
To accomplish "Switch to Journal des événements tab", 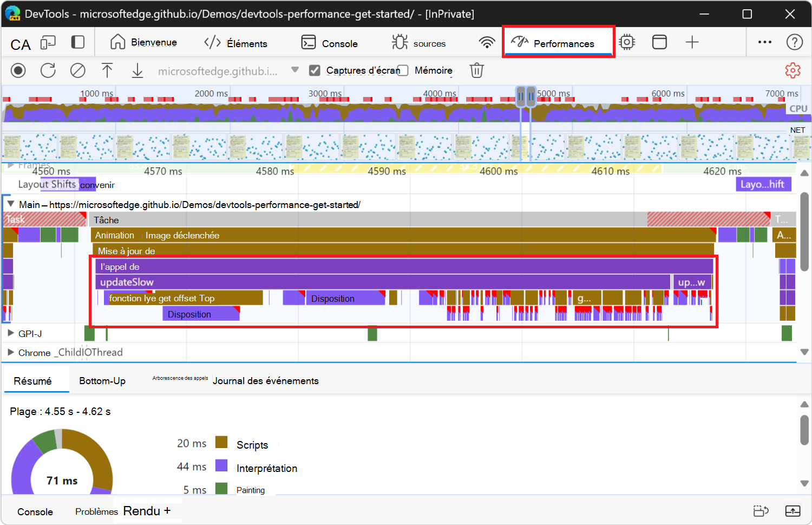I will pyautogui.click(x=266, y=381).
